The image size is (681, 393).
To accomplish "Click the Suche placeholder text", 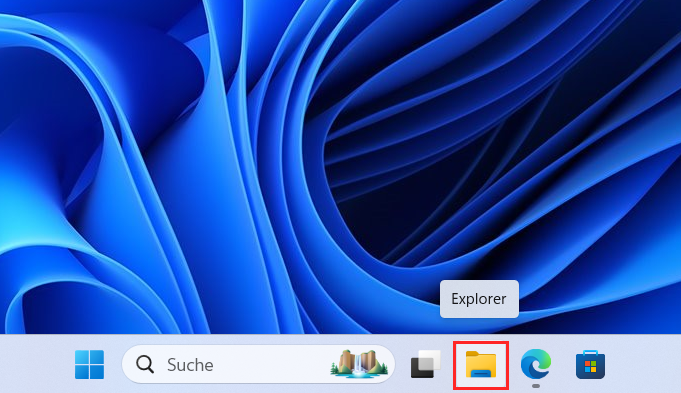I will [190, 365].
